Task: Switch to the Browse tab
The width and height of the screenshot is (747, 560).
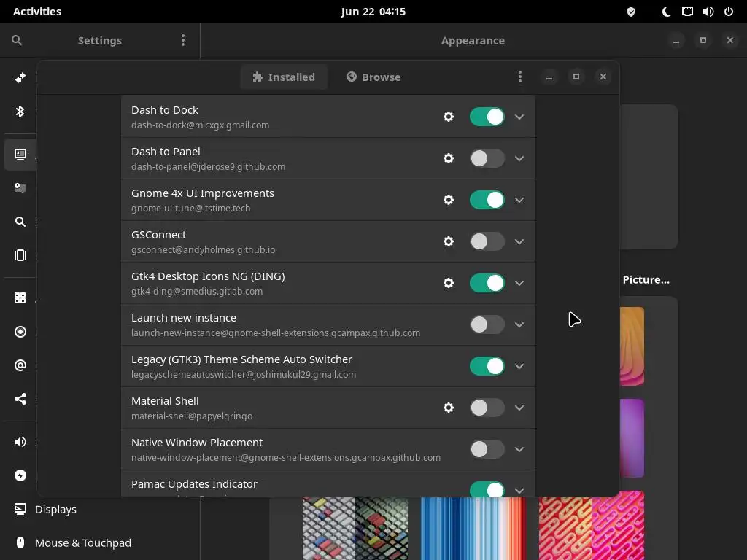Action: tap(374, 77)
